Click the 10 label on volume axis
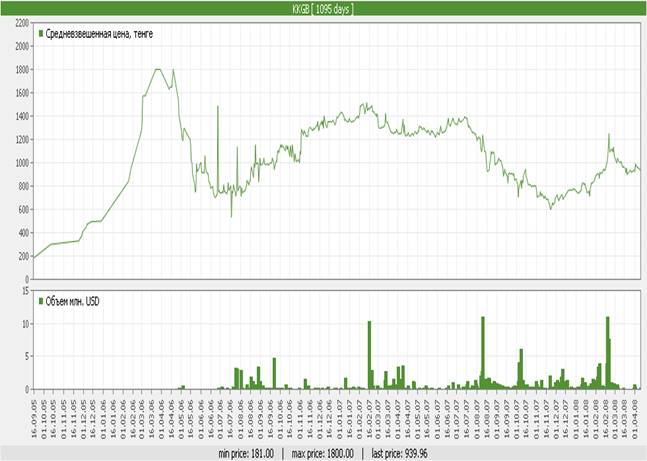 tap(24, 321)
